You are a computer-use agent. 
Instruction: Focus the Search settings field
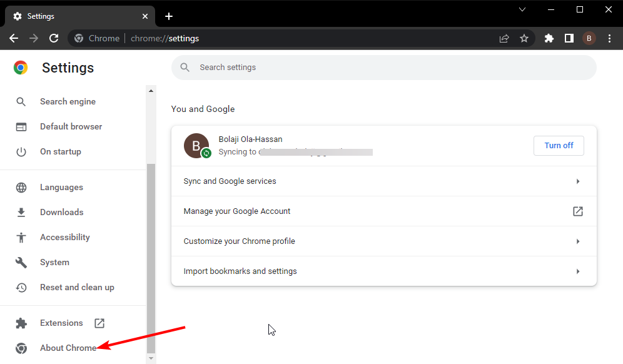pyautogui.click(x=384, y=68)
